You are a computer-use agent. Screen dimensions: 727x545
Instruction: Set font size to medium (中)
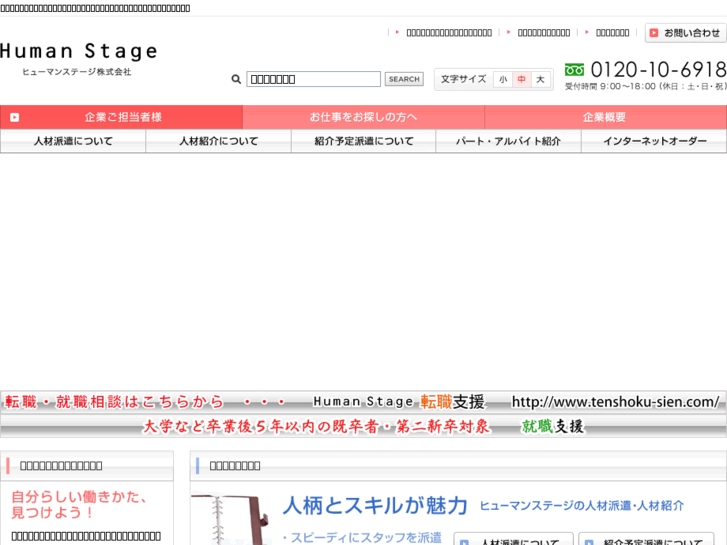[522, 79]
